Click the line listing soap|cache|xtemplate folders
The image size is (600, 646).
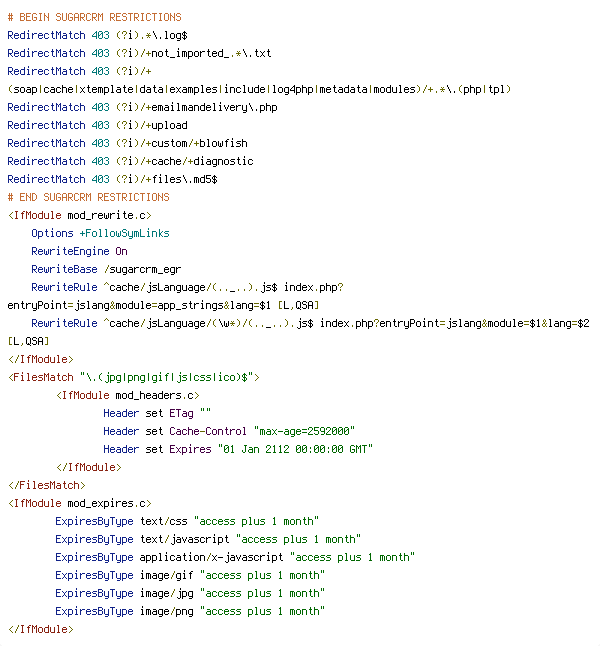pyautogui.click(x=259, y=89)
